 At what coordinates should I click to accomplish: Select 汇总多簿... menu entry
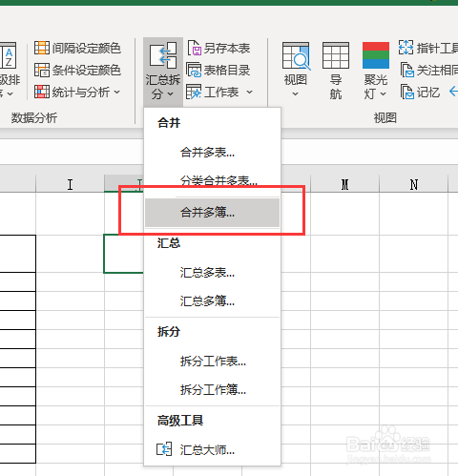click(212, 300)
